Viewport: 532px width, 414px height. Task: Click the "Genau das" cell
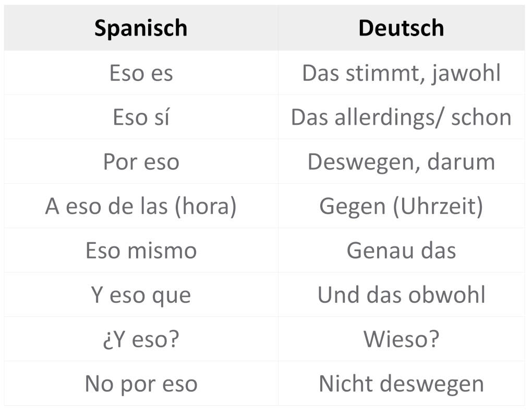tap(401, 251)
